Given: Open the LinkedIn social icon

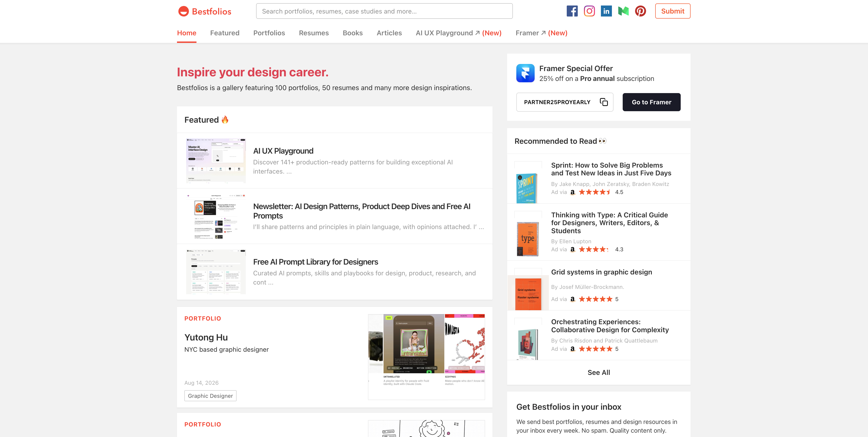Looking at the screenshot, I should pos(606,11).
